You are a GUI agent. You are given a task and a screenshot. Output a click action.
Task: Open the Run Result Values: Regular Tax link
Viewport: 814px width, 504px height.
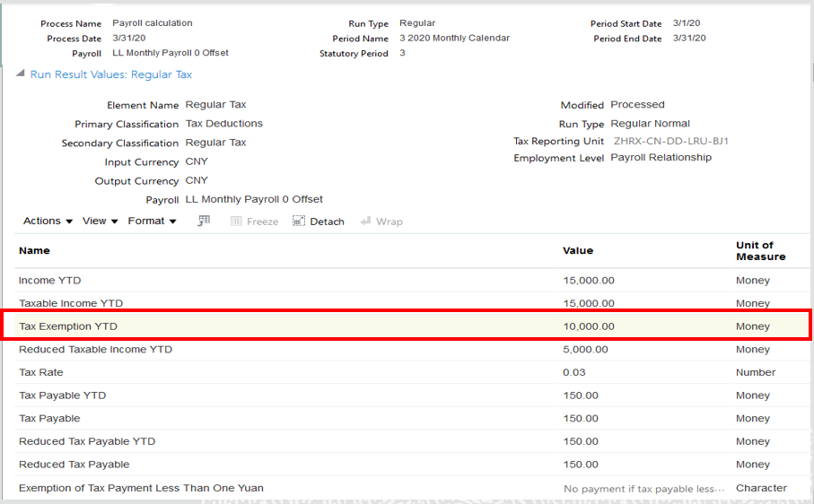tap(111, 74)
